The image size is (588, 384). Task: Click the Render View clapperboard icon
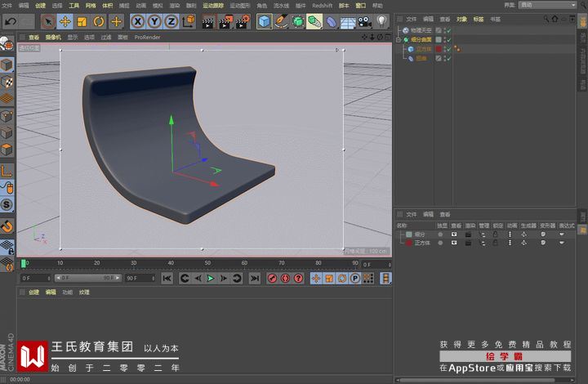[x=207, y=21]
